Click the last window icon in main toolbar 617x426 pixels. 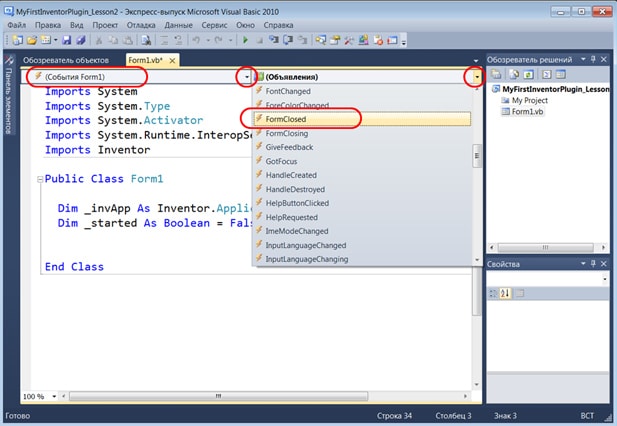(392, 40)
